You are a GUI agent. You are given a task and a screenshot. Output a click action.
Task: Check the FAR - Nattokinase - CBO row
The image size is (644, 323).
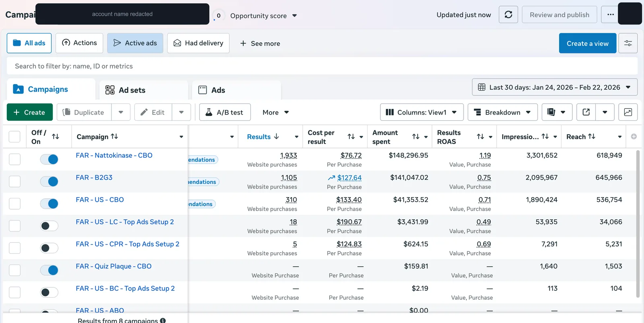click(x=14, y=159)
